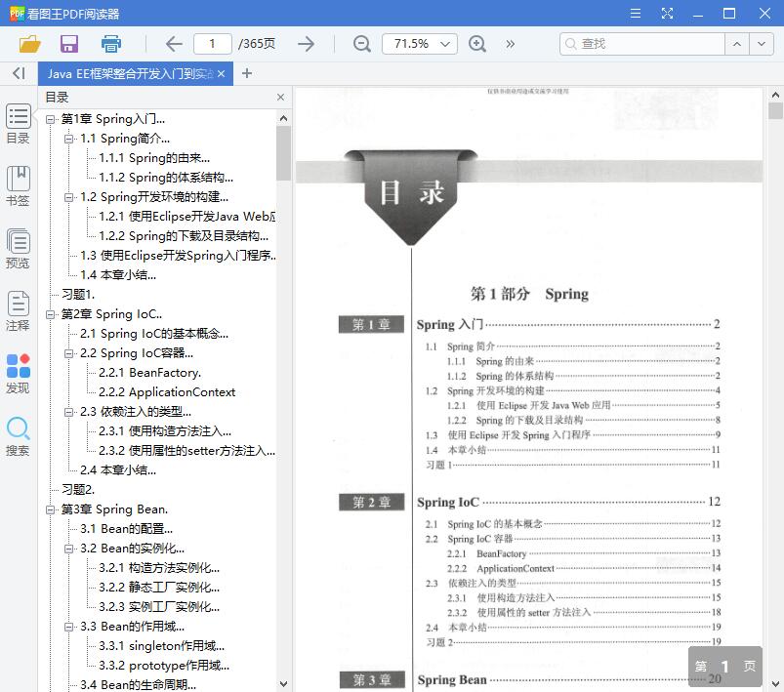Jump to 2.1 Spring IoC的基本概念 entry
The width and height of the screenshot is (784, 692).
pyautogui.click(x=154, y=334)
